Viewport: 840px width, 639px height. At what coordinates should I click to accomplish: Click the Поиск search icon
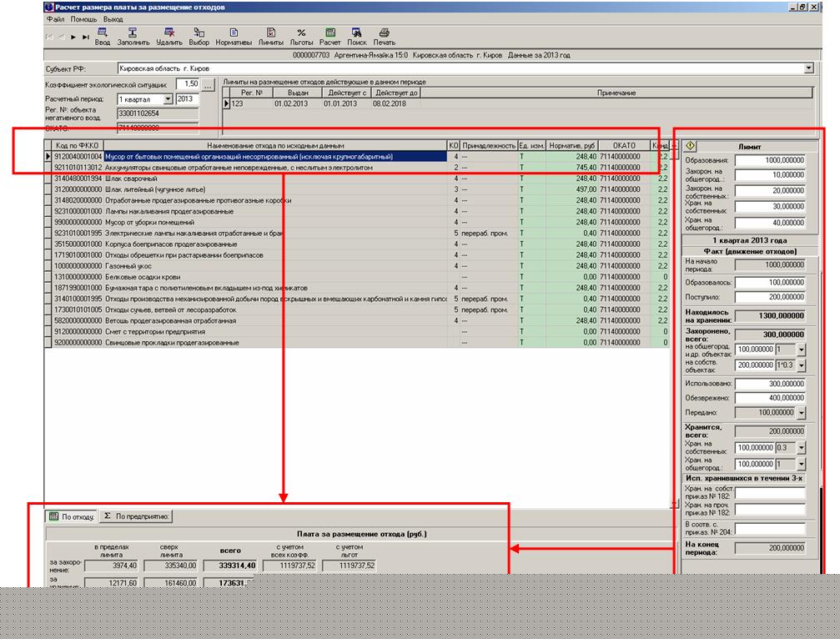point(356,33)
